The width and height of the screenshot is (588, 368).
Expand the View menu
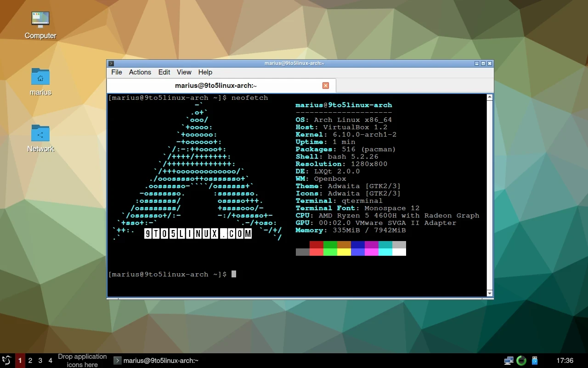pyautogui.click(x=184, y=72)
